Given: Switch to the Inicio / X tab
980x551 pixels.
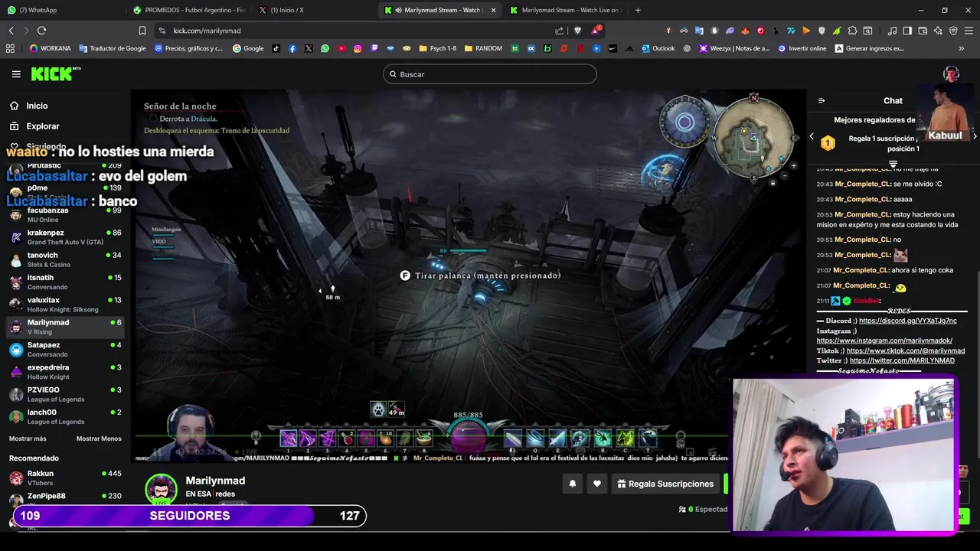Looking at the screenshot, I should (x=314, y=10).
